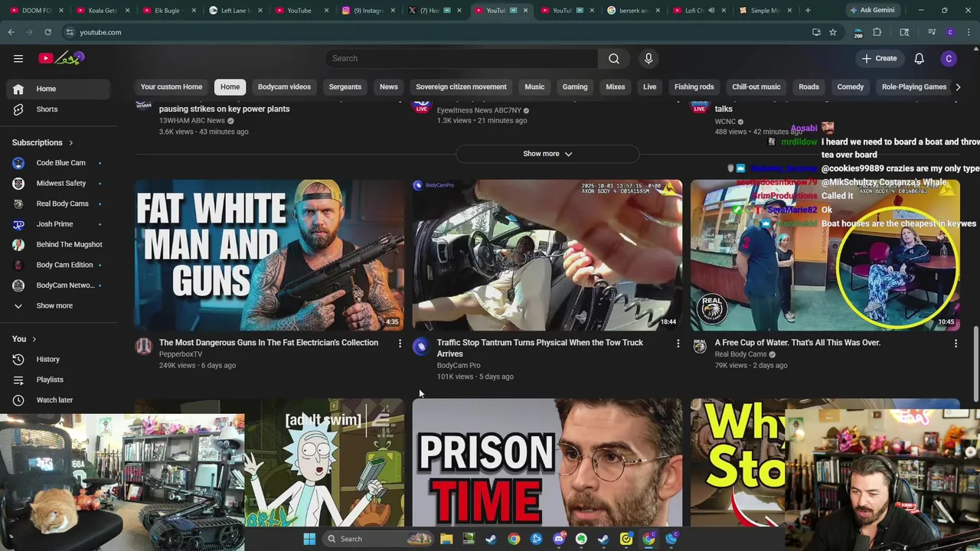Select the Comedy filter chip
The image size is (980, 551).
pyautogui.click(x=850, y=86)
